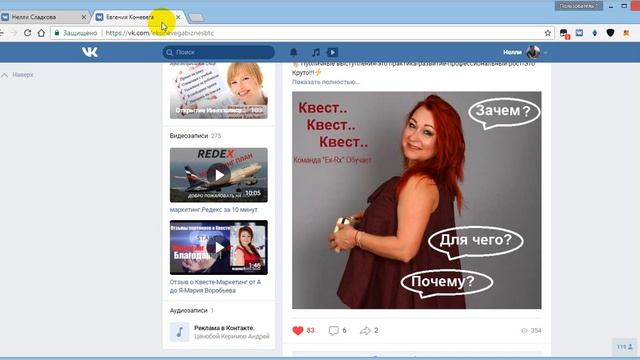Click the secure lock icon in address bar
Screen dimensions: 640x360
[x=57, y=33]
